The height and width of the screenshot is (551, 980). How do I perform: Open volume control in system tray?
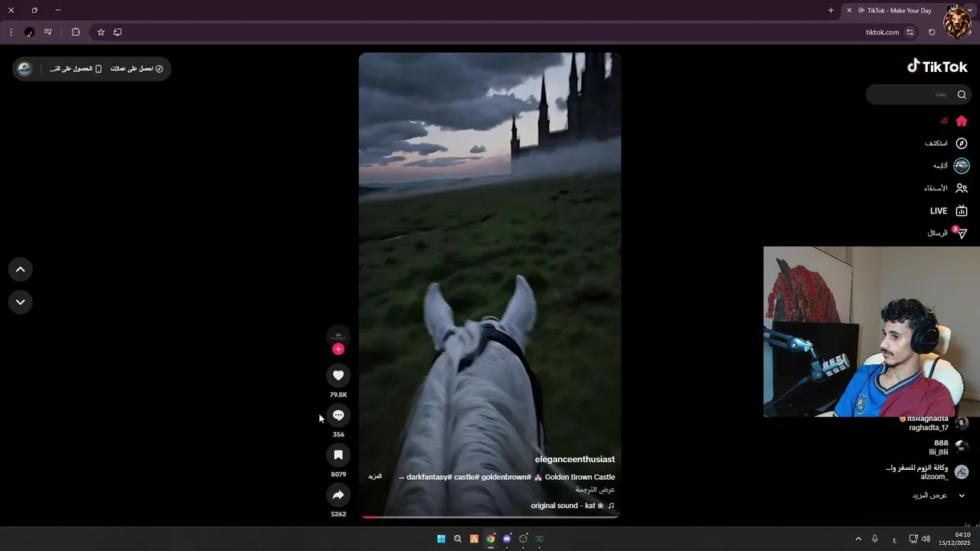coord(926,539)
